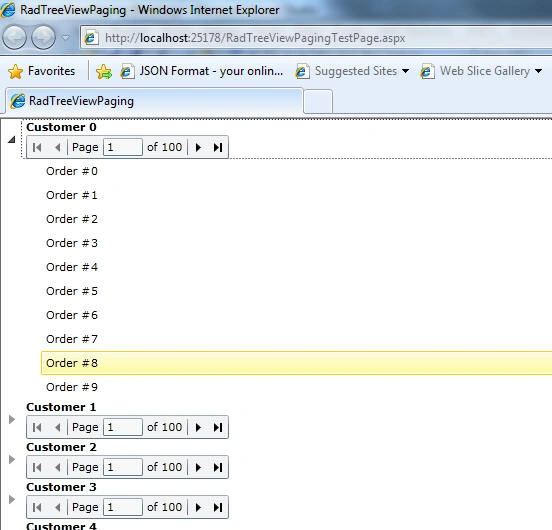
Task: Select tree item Order #3
Action: click(x=72, y=243)
